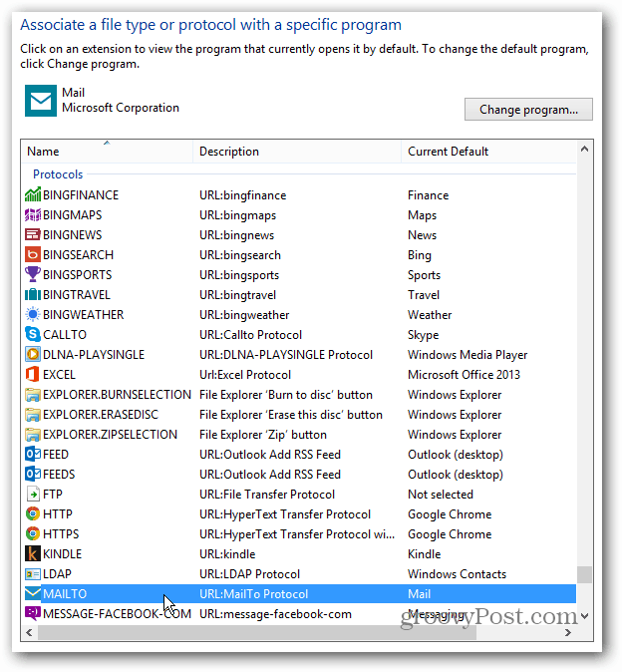Collapse the Protocols group header
Image resolution: width=622 pixels, height=672 pixels.
pos(58,174)
